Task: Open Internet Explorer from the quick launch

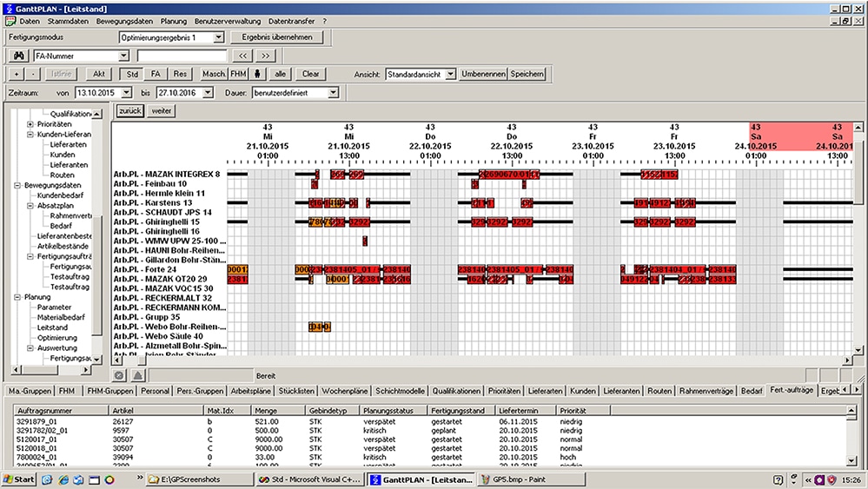Action: pyautogui.click(x=63, y=479)
